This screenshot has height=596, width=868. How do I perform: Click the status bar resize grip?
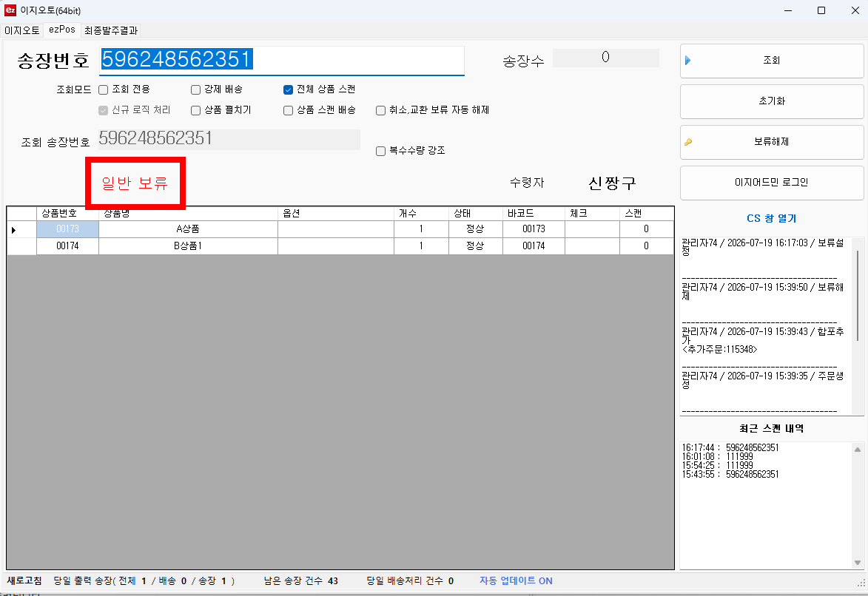(x=861, y=583)
